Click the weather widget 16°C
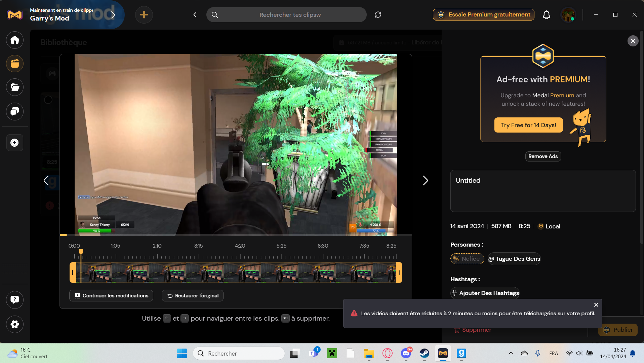The width and height of the screenshot is (644, 363). [x=28, y=353]
